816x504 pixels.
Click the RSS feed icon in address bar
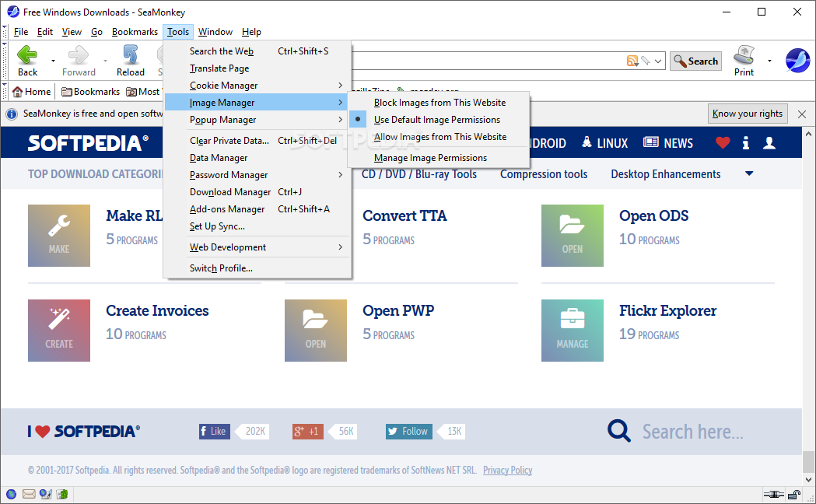point(632,61)
